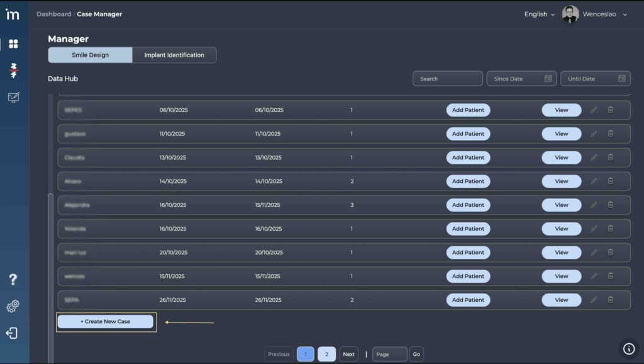Viewport: 644px width, 364px height.
Task: Select the Smile Design tab
Action: (90, 55)
